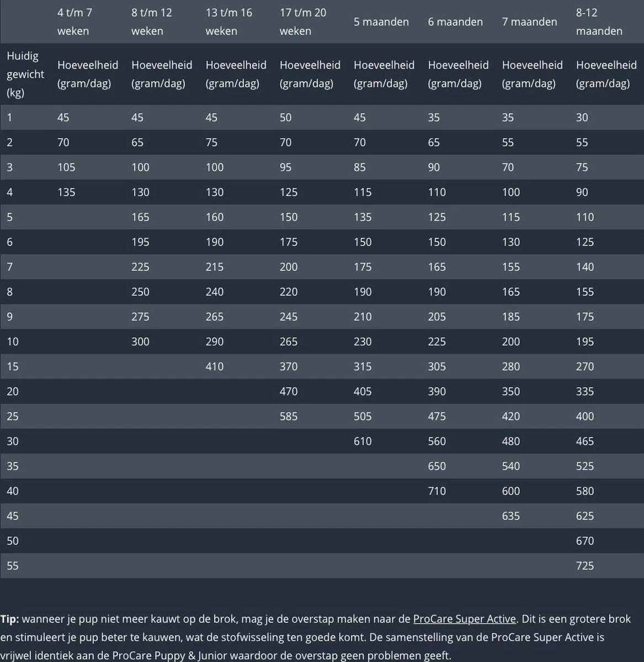Click the 710 value in the 40 kg row
Screen dimensions: 644x662
(437, 490)
